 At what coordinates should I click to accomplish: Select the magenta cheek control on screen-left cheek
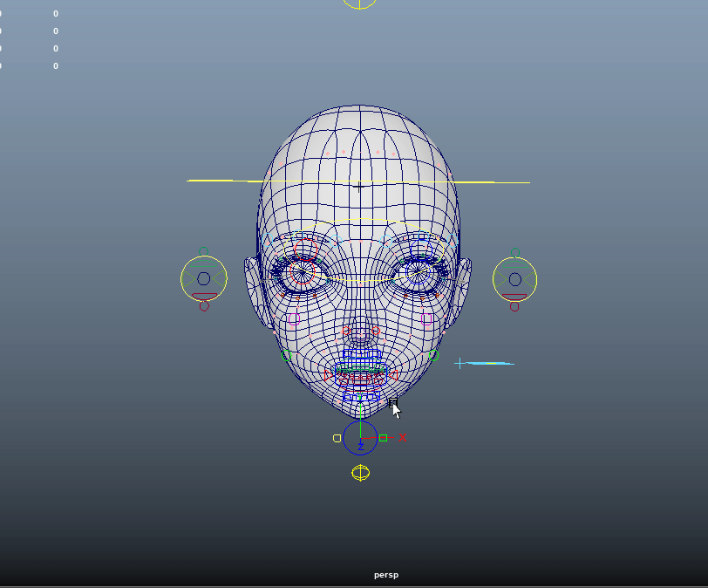(294, 319)
